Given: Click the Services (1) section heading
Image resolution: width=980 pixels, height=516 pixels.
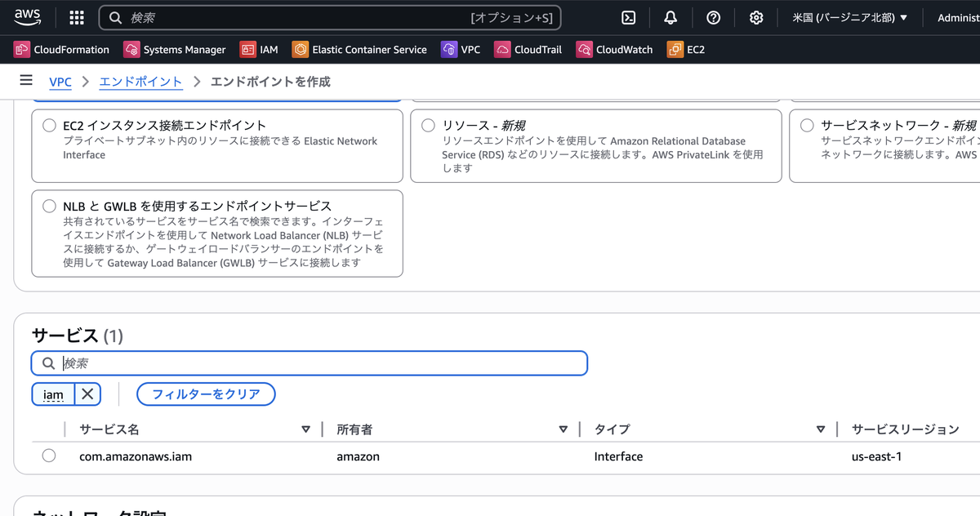Looking at the screenshot, I should (x=78, y=336).
